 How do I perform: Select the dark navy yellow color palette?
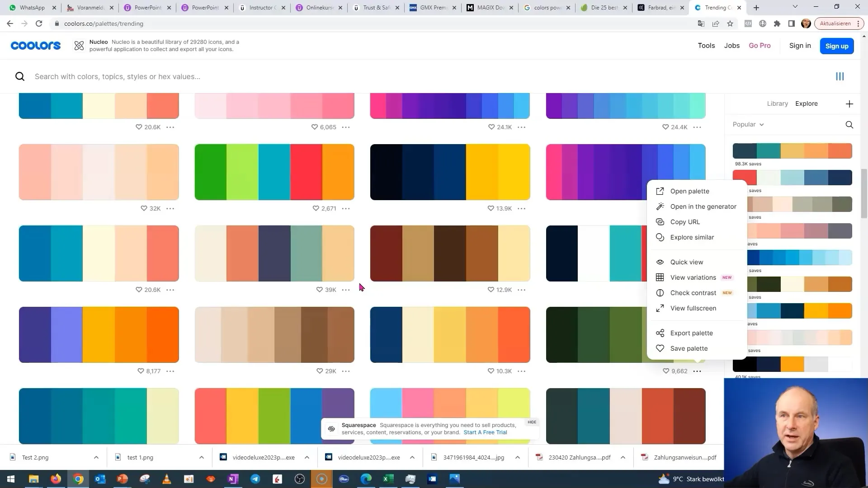point(450,172)
